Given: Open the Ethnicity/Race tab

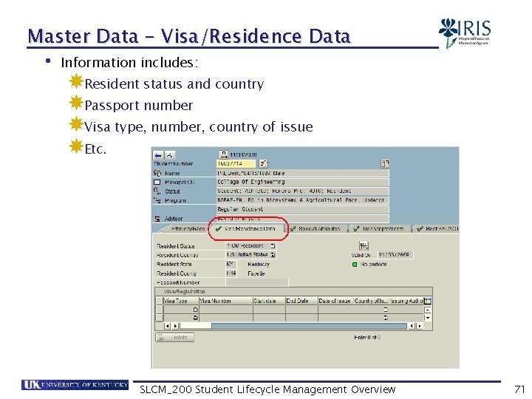Looking at the screenshot, I should click(188, 229).
